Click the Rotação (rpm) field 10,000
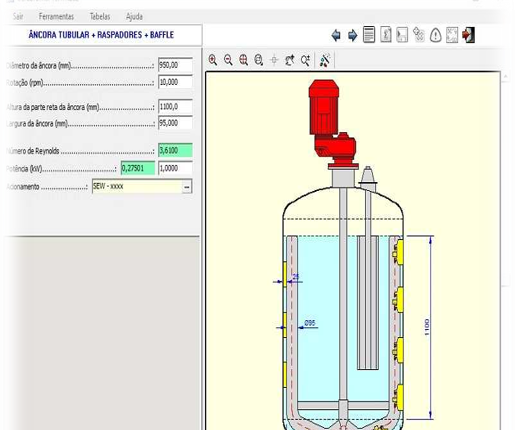 tap(175, 82)
